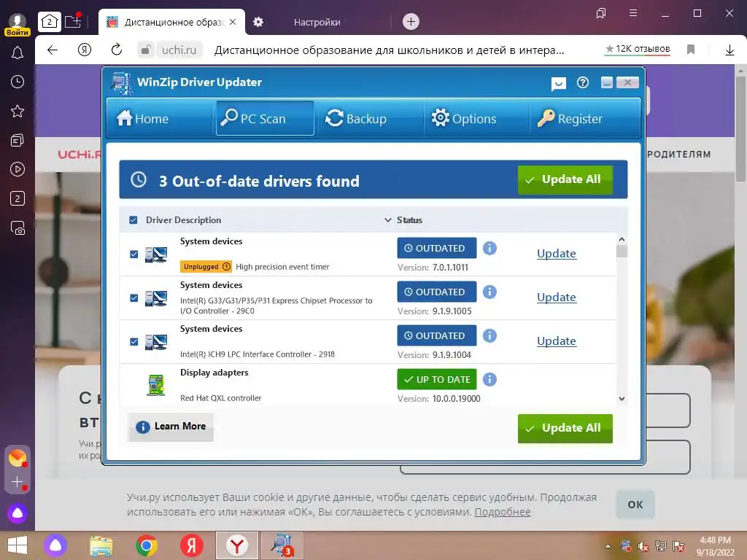Select the Дистанционное образование browser tab
The image size is (747, 560).
point(172,22)
